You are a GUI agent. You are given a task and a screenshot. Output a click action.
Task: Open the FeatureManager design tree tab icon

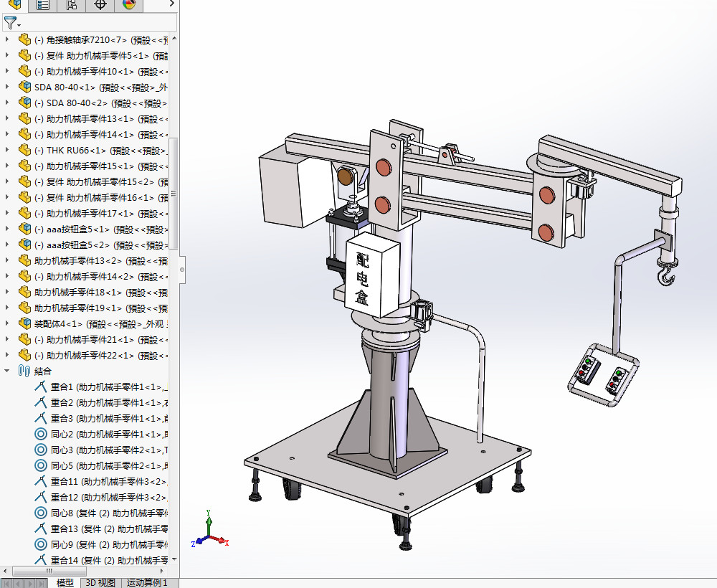[x=14, y=4]
